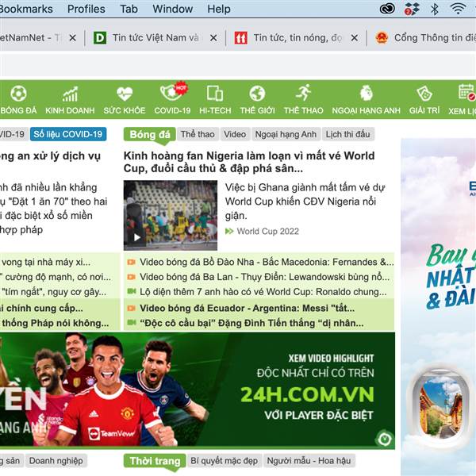476x476 pixels.
Task: Click the Dropbox menu bar icon
Action: [412, 9]
